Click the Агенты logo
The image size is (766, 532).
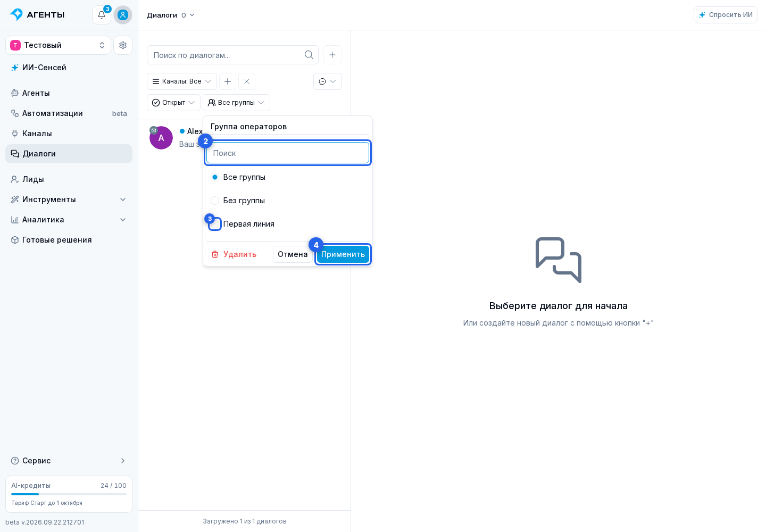37,15
